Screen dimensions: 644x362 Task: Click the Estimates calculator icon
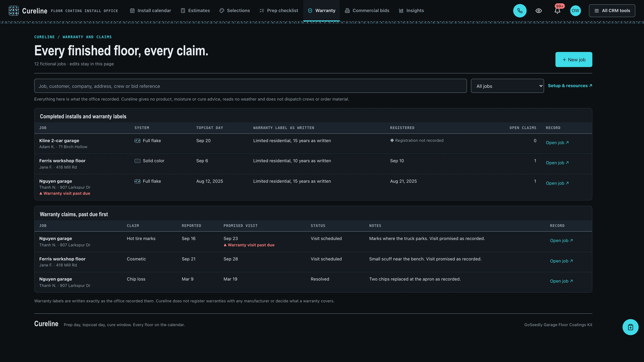coord(183,11)
